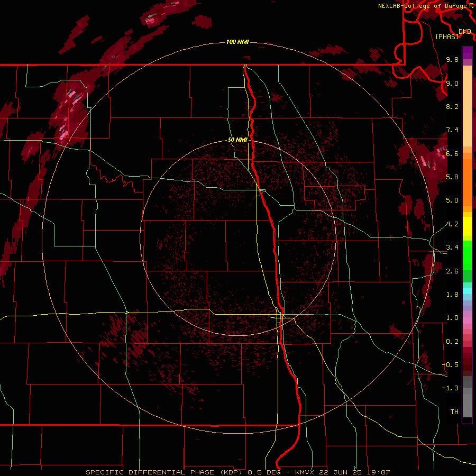The image size is (476, 476).
Task: Click the bright orange segment of the color bar
Action: point(467,182)
